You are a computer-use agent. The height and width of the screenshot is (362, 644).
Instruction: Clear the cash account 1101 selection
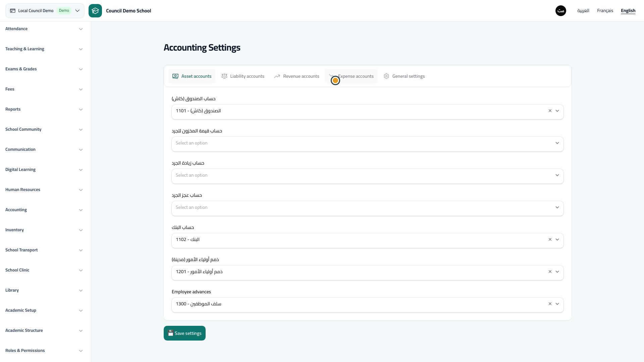pos(550,111)
